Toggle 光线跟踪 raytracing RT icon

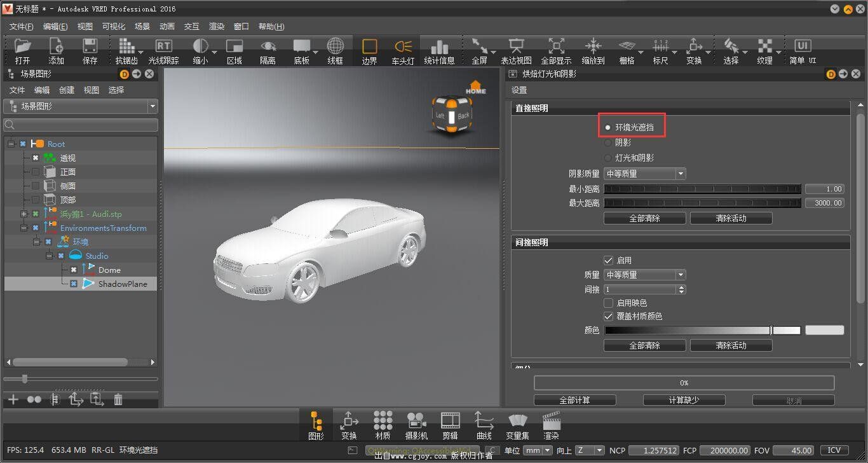point(163,46)
